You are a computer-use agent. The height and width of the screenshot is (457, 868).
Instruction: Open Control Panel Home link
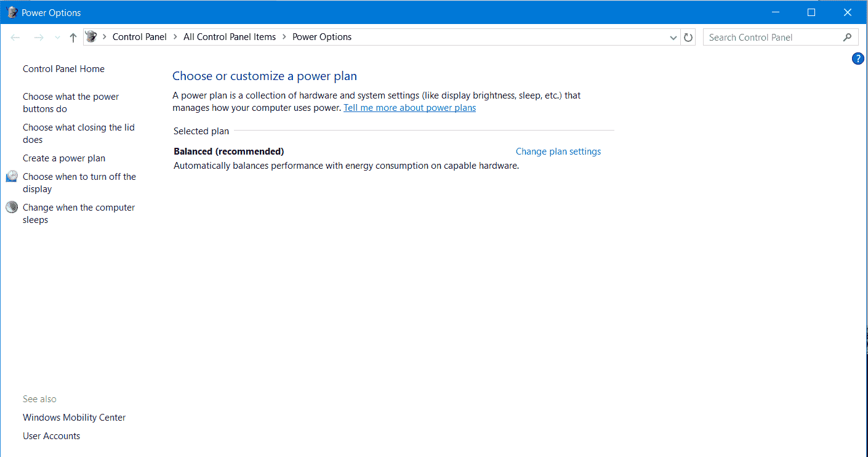tap(64, 69)
